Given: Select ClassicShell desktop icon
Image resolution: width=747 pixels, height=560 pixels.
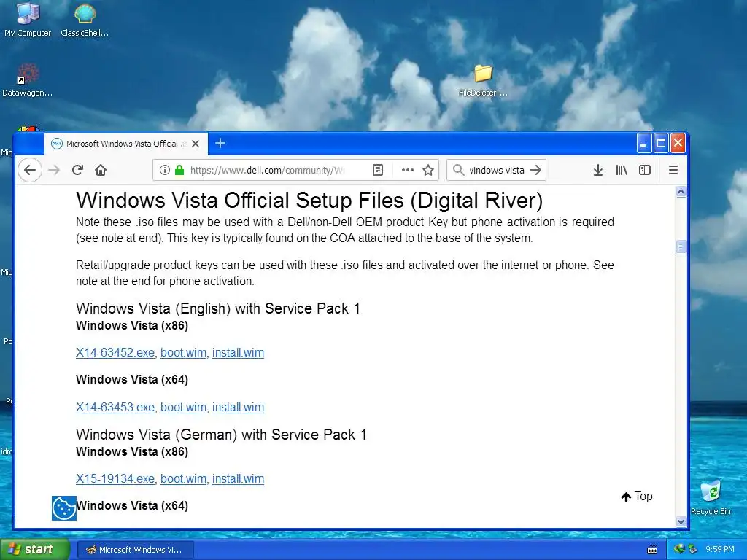Looking at the screenshot, I should [85, 20].
